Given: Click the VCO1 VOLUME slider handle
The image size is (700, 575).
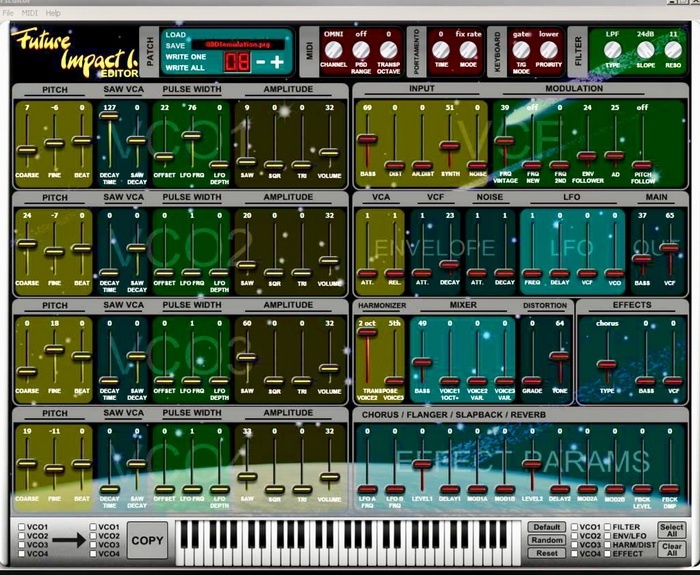Looking at the screenshot, I should coord(329,153).
